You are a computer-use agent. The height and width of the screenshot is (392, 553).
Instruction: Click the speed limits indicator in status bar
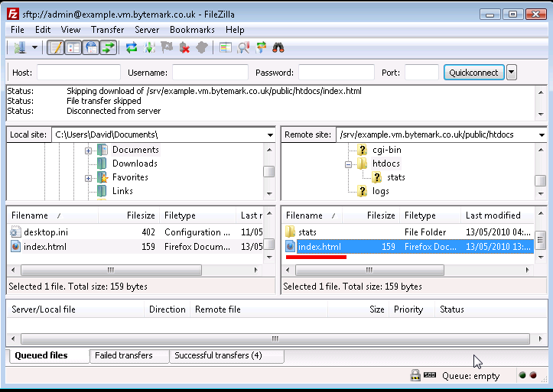(430, 374)
